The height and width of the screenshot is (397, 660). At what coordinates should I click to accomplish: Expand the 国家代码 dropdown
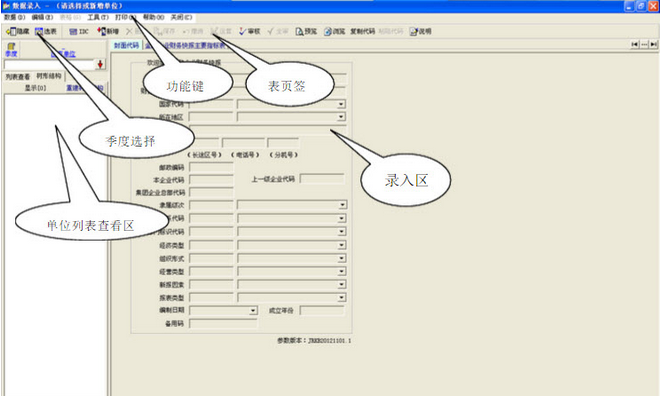(x=341, y=104)
